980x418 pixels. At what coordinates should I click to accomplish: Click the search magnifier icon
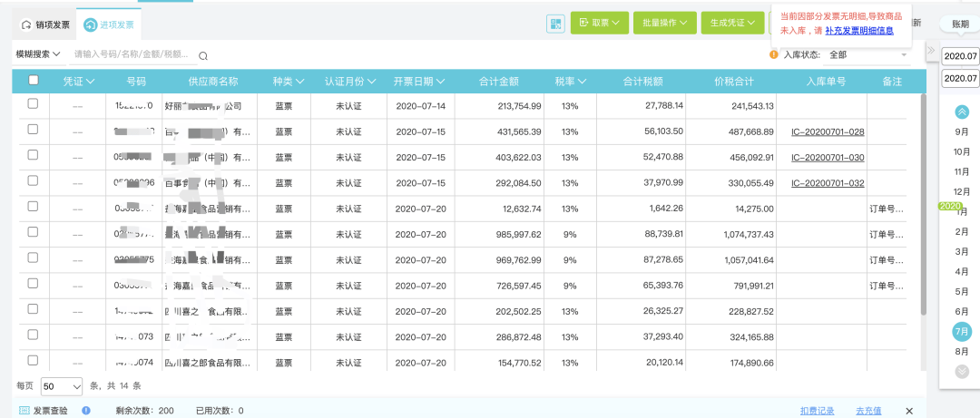tap(203, 55)
